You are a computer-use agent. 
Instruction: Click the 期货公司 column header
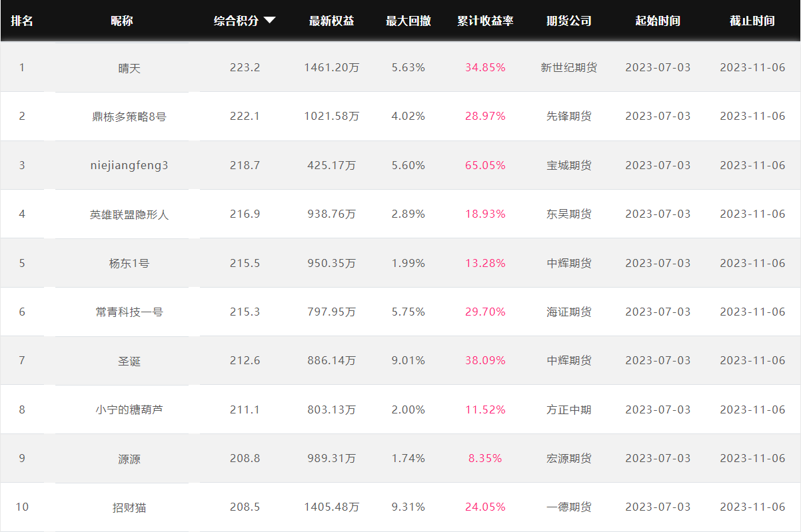tap(569, 21)
